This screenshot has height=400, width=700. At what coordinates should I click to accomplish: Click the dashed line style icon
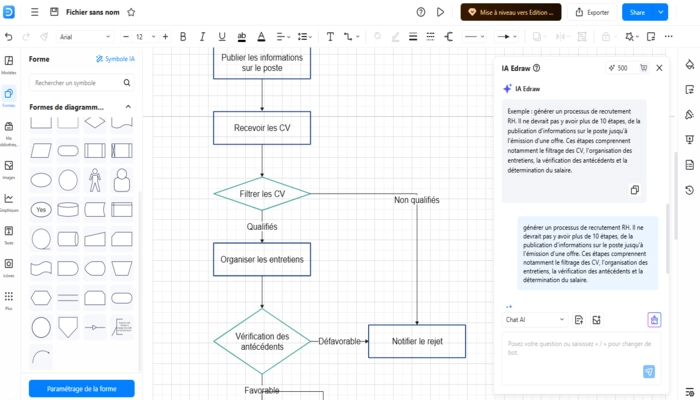pyautogui.click(x=430, y=37)
